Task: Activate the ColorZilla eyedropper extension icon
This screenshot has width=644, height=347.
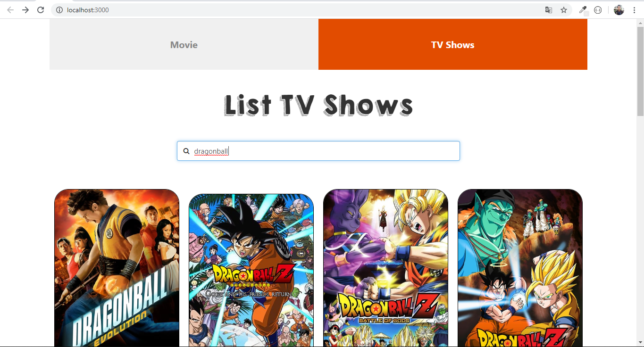Action: 583,9
